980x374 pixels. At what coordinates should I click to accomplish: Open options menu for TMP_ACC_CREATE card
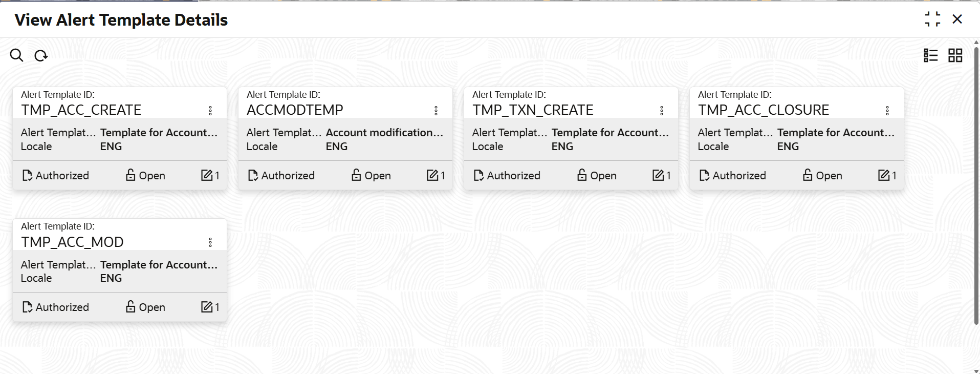210,111
